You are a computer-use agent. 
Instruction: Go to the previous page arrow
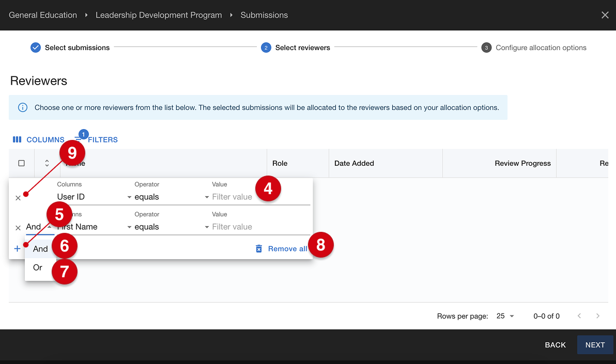(579, 316)
